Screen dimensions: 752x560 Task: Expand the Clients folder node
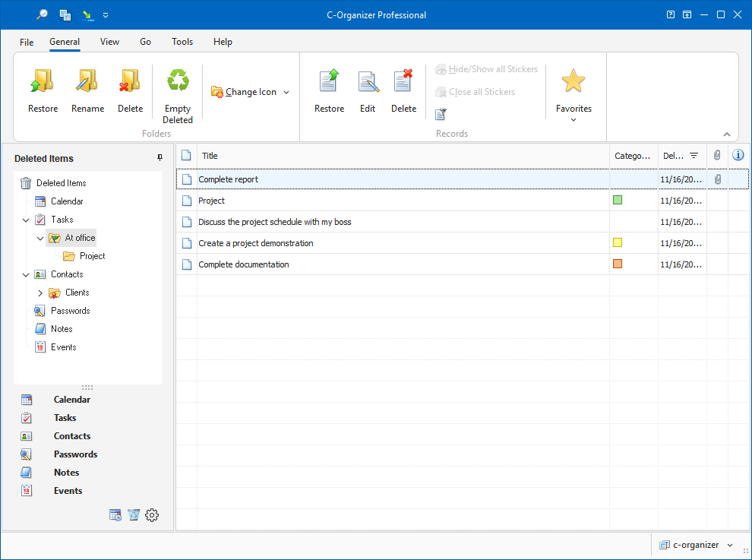click(40, 293)
